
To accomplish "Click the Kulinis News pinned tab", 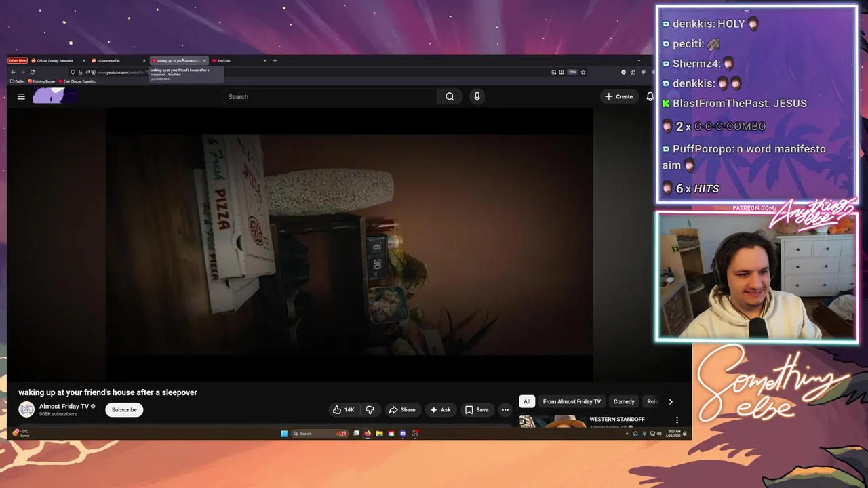I will [x=18, y=60].
